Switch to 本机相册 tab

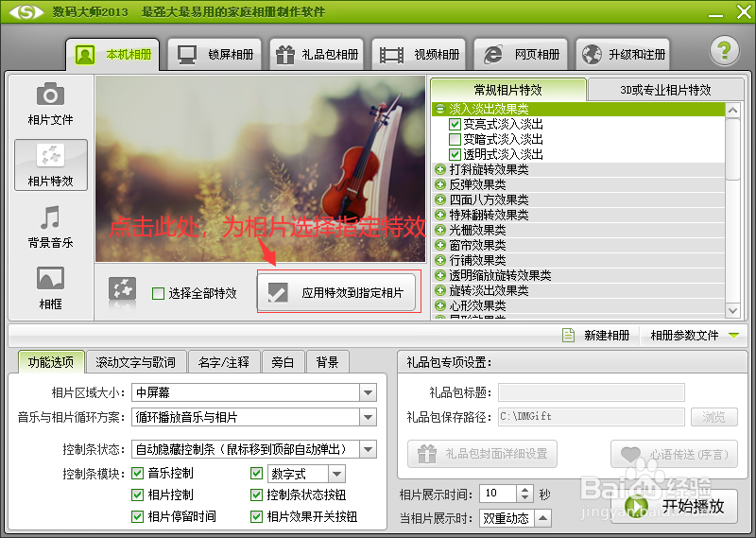pos(112,55)
